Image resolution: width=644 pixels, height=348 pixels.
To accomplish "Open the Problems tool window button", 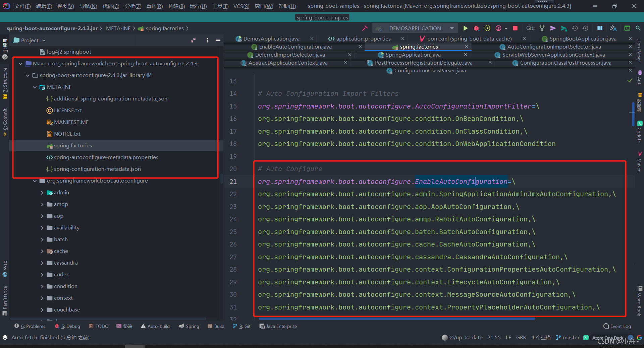I will click(x=30, y=326).
